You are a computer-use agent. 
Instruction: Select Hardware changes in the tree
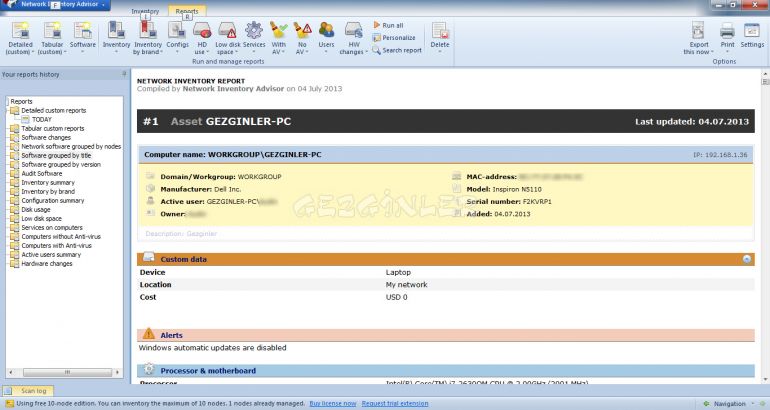point(47,263)
